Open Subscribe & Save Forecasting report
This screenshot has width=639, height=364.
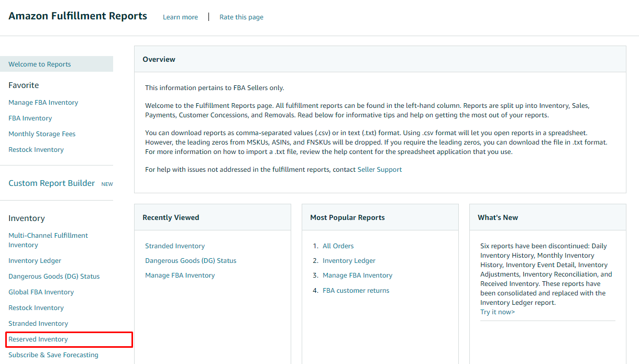pyautogui.click(x=53, y=355)
